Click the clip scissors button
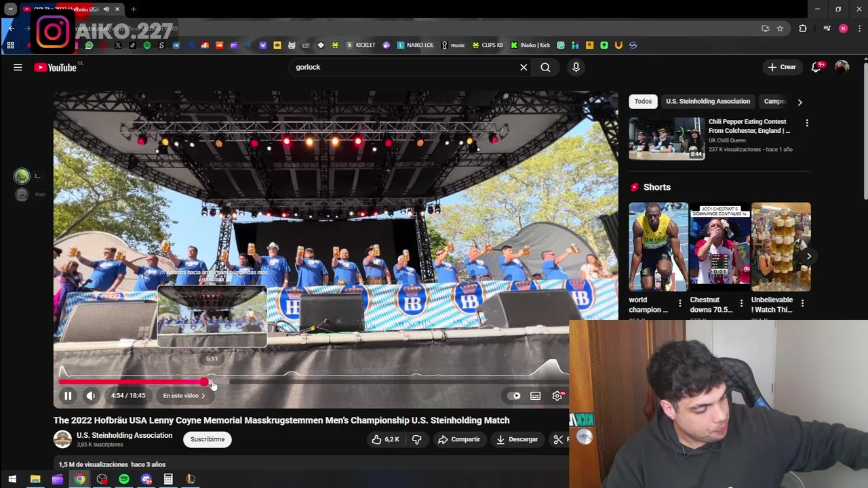The width and height of the screenshot is (868, 488). 559,439
